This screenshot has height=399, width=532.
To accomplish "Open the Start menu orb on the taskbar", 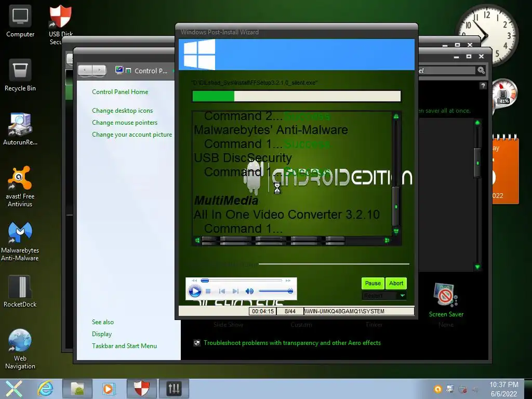I will coord(13,389).
